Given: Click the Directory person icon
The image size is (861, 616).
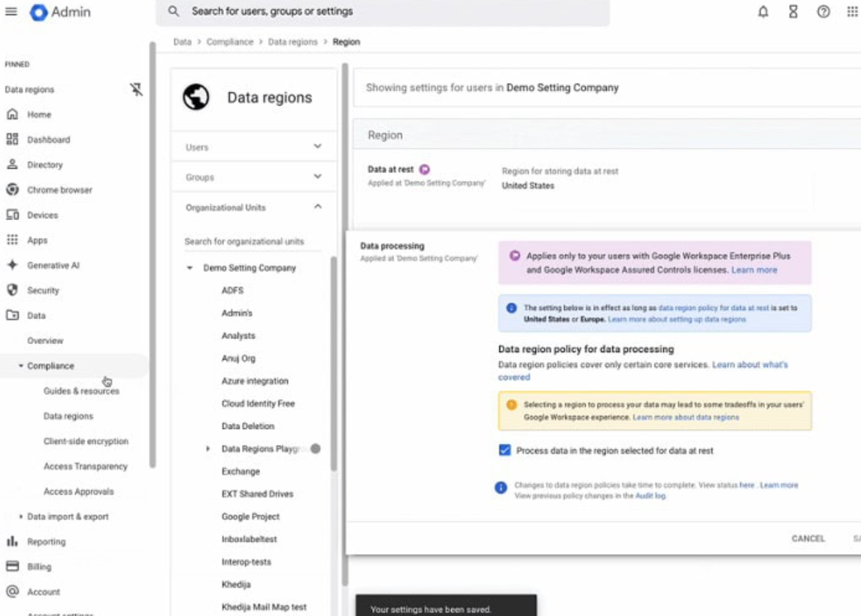Looking at the screenshot, I should pos(12,165).
